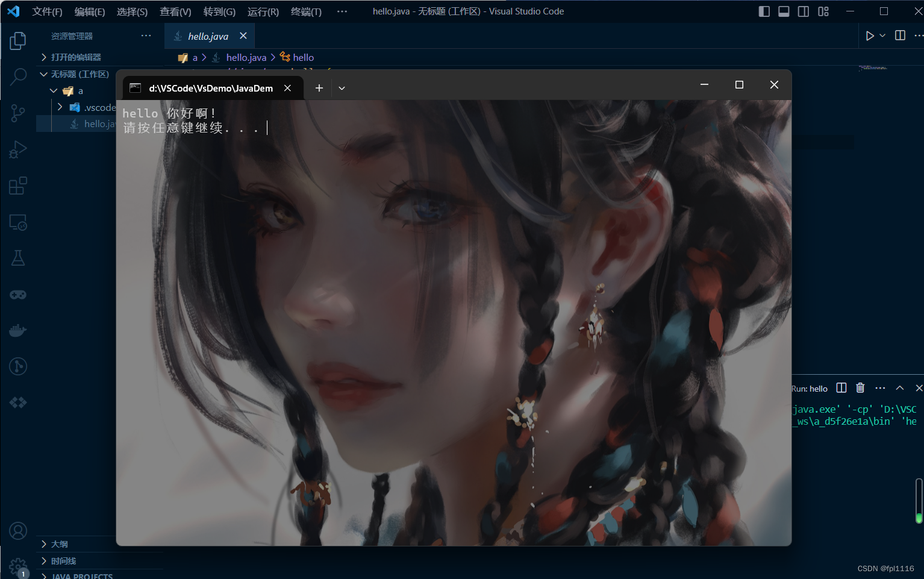Open the Testing beaker view
Screen dimensions: 924x579
click(17, 258)
